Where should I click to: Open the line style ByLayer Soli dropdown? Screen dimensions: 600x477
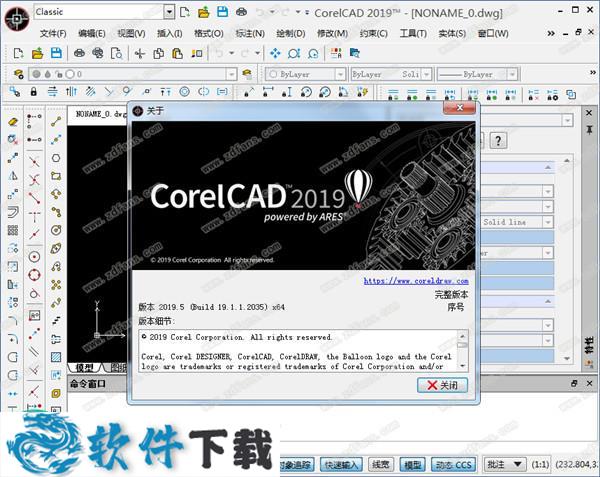(x=427, y=74)
